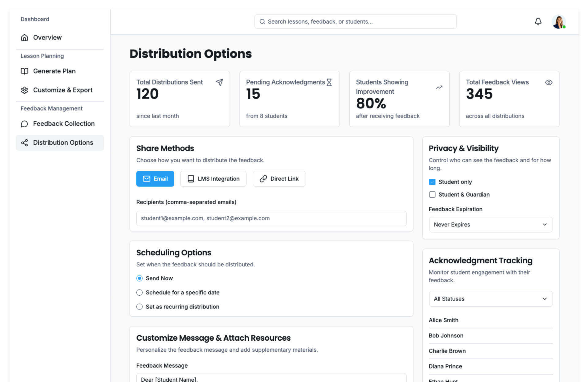Open Feedback Collection from sidebar
This screenshot has width=588, height=382.
coord(63,124)
